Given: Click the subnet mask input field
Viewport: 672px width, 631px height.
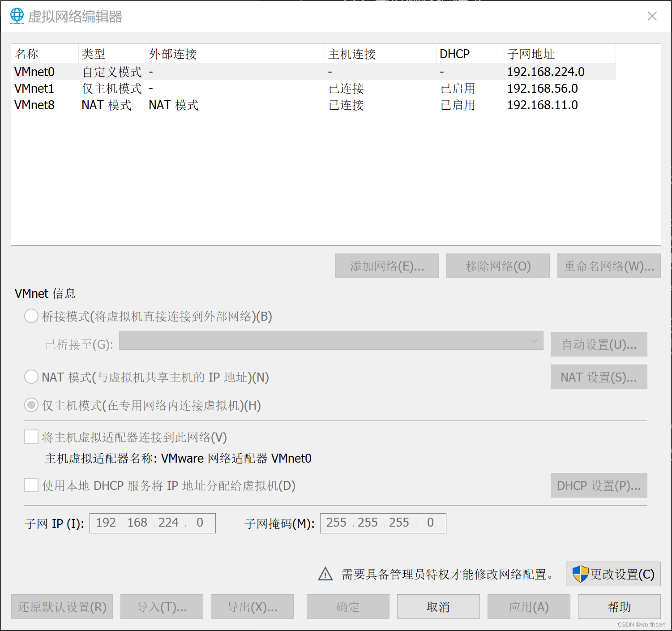Looking at the screenshot, I should coord(383,523).
